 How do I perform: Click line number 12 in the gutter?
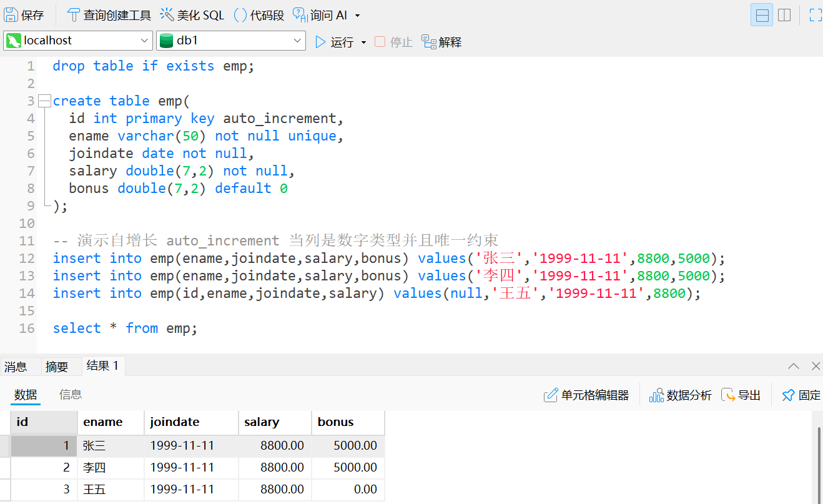27,259
